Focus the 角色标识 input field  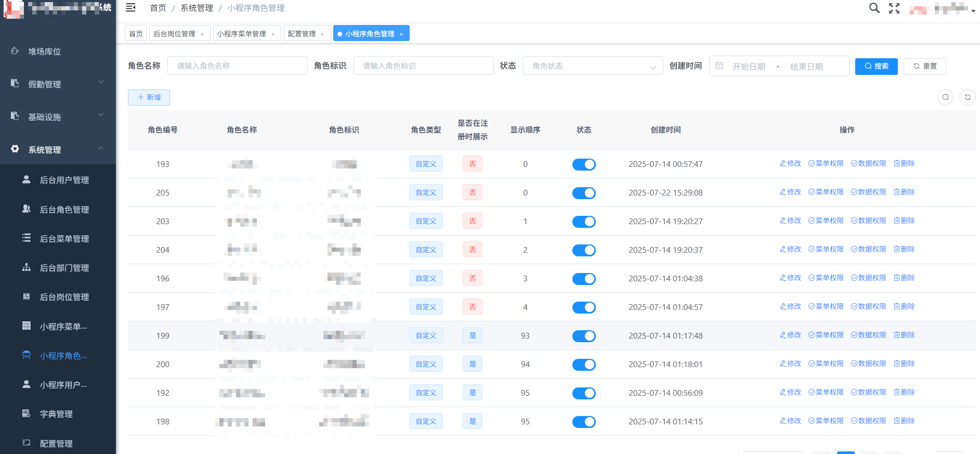pyautogui.click(x=424, y=66)
